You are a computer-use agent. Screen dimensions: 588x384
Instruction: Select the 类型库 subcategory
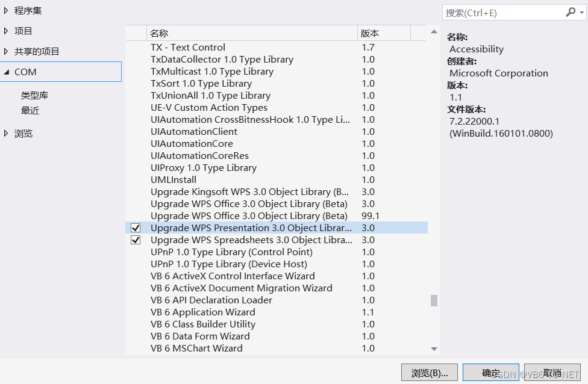tap(34, 96)
